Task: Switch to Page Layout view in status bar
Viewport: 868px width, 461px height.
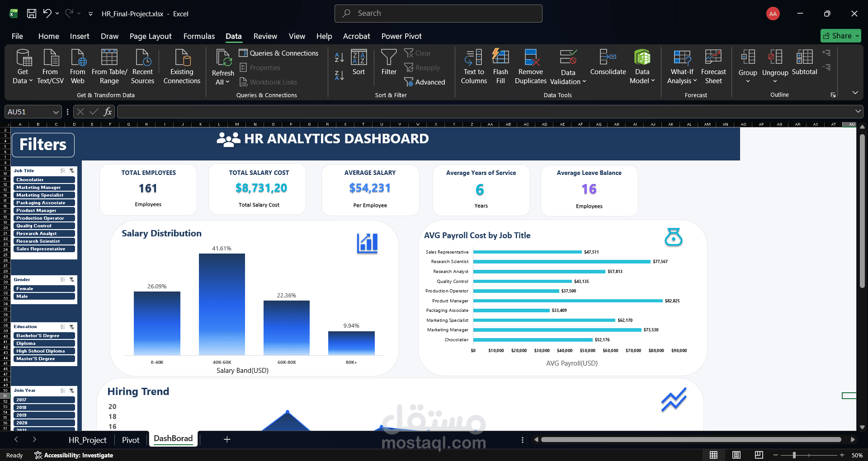Action: (x=736, y=455)
